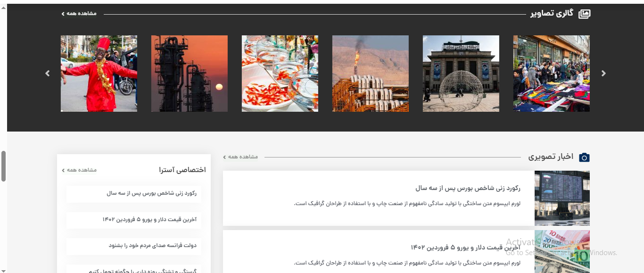The image size is (644, 273).
Task: Open the railway station building gallery photo
Action: [x=461, y=74]
